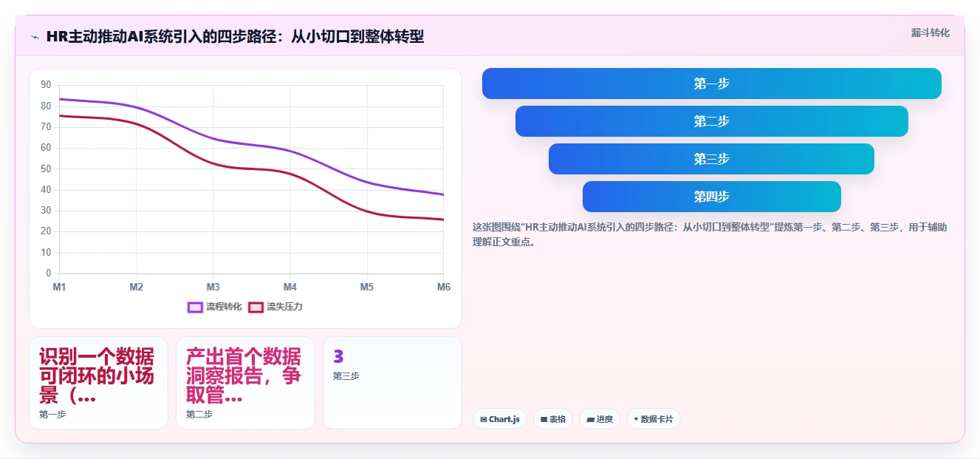Select the 第一步 funnel bar
Image resolution: width=980 pixels, height=459 pixels.
[x=711, y=84]
